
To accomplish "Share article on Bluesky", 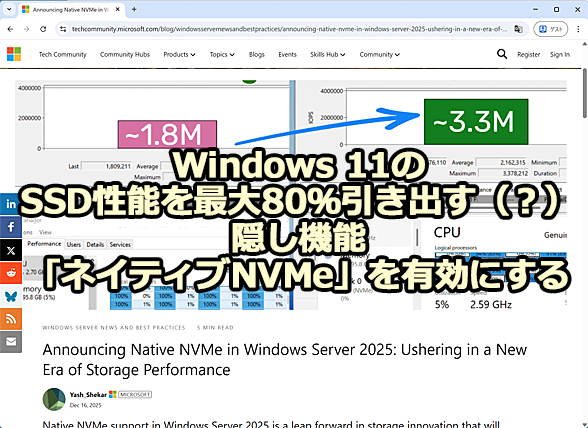I will pos(11,296).
